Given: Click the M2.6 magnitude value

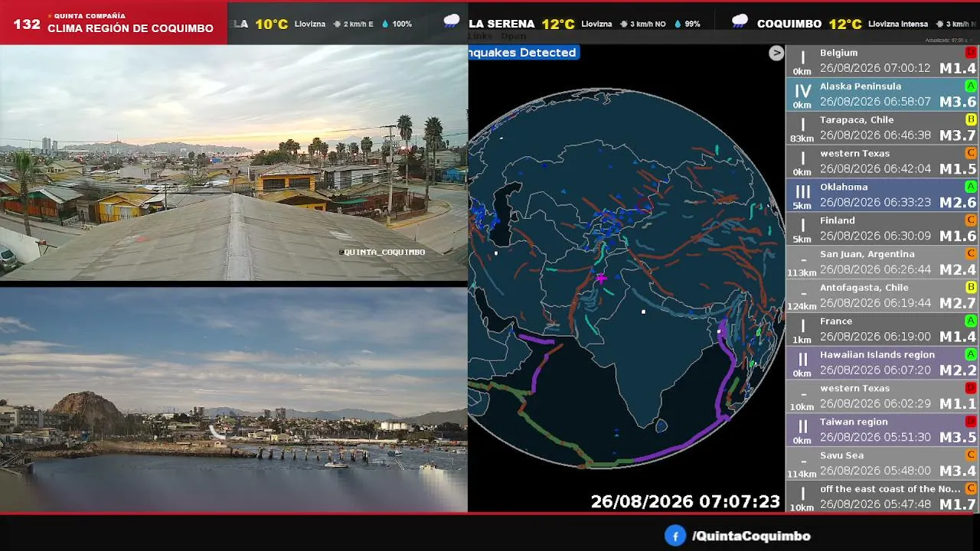Looking at the screenshot, I should (x=958, y=203).
